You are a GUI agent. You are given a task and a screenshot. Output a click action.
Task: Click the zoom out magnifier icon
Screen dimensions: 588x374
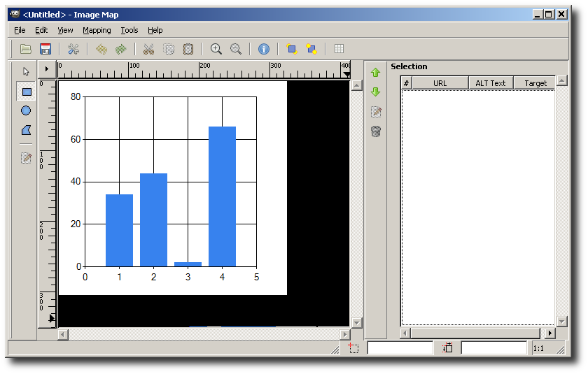236,49
